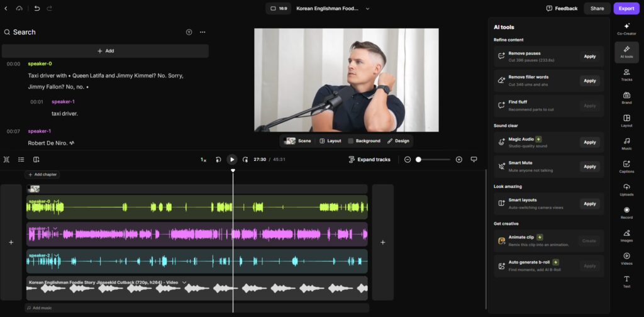The height and width of the screenshot is (317, 644).
Task: Open the Layout tab below the preview
Action: coord(331,141)
